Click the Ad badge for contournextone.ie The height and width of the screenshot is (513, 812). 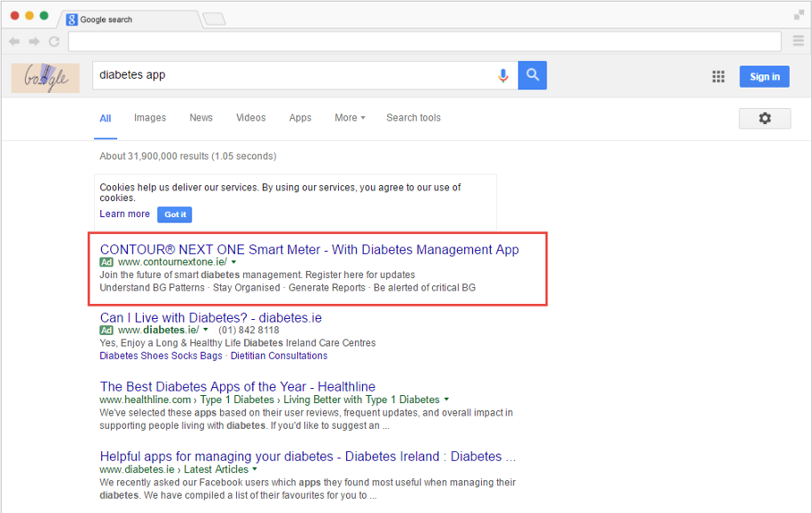click(106, 262)
